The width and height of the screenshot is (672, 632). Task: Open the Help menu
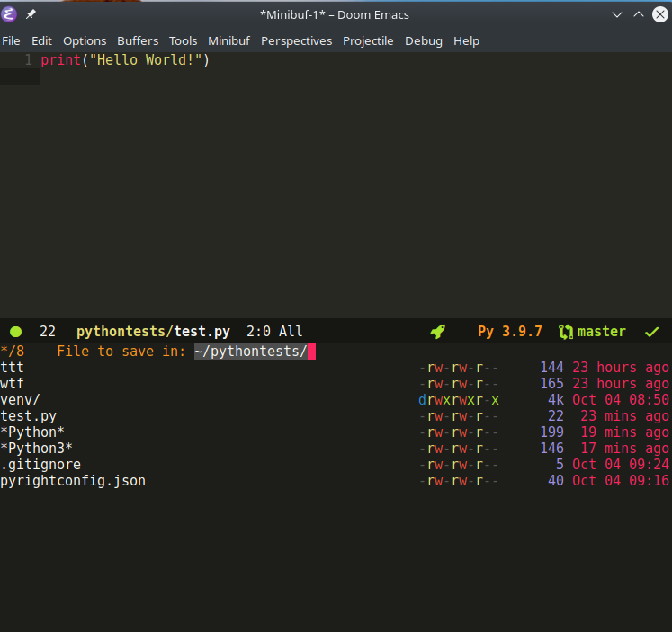pos(466,41)
